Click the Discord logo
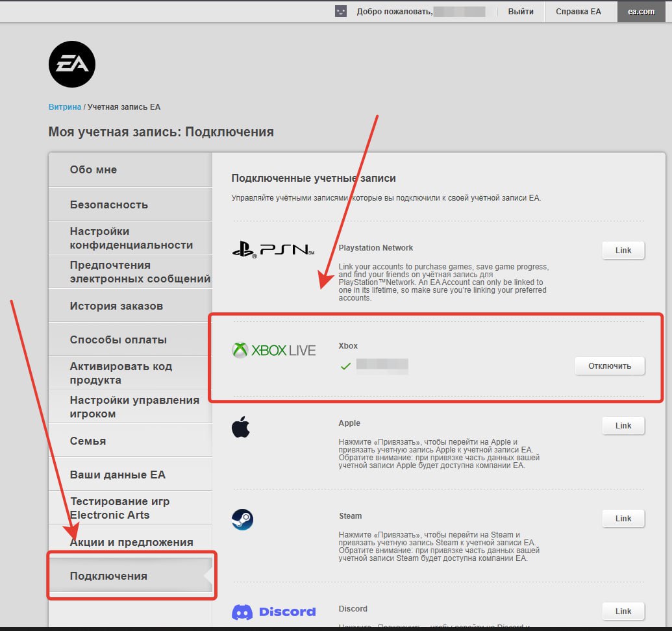 (273, 612)
